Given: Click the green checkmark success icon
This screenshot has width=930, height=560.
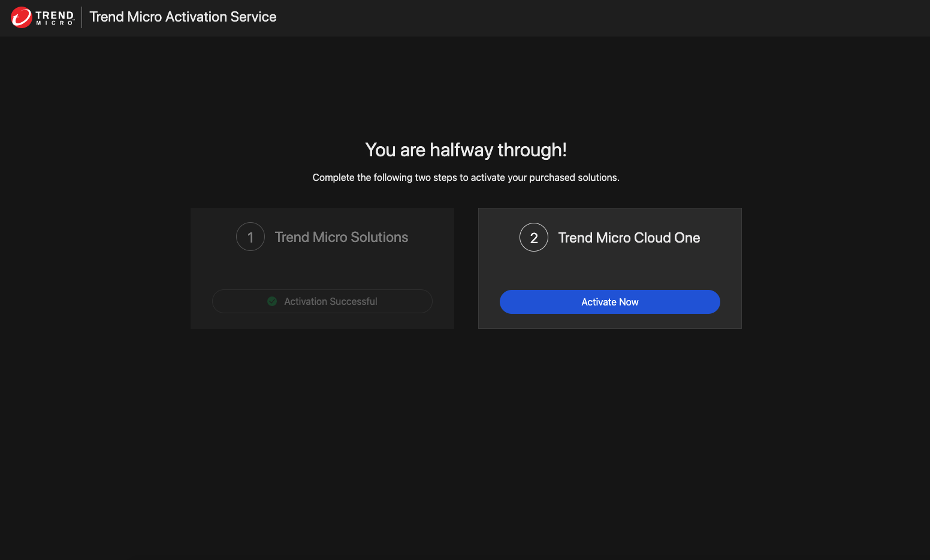Looking at the screenshot, I should pyautogui.click(x=272, y=301).
